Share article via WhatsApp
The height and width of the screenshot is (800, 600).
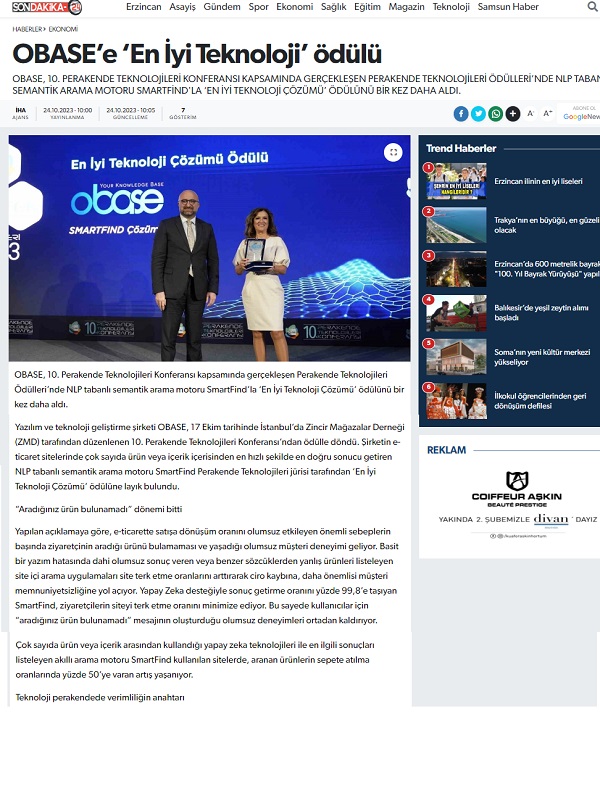[495, 113]
